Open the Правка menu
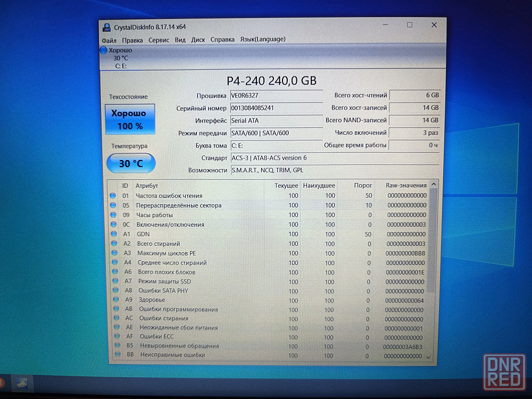 coord(132,40)
